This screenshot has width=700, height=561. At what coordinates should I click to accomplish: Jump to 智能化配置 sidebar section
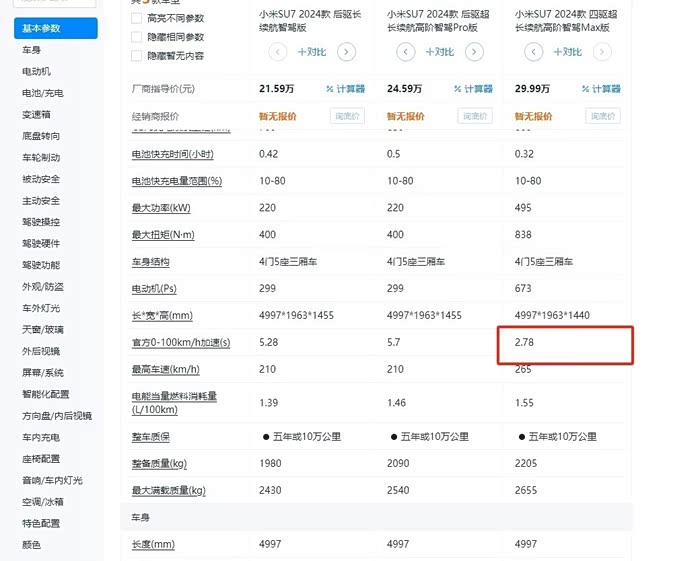46,394
